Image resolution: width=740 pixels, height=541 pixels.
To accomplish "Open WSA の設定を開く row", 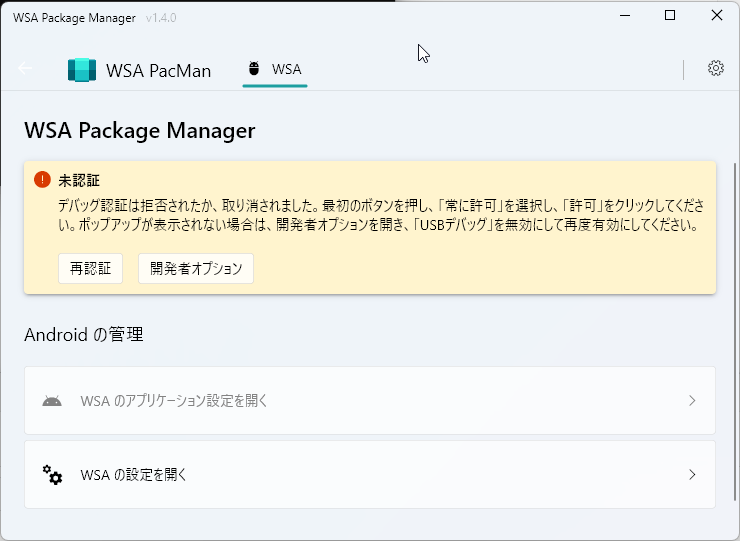I will click(x=370, y=474).
